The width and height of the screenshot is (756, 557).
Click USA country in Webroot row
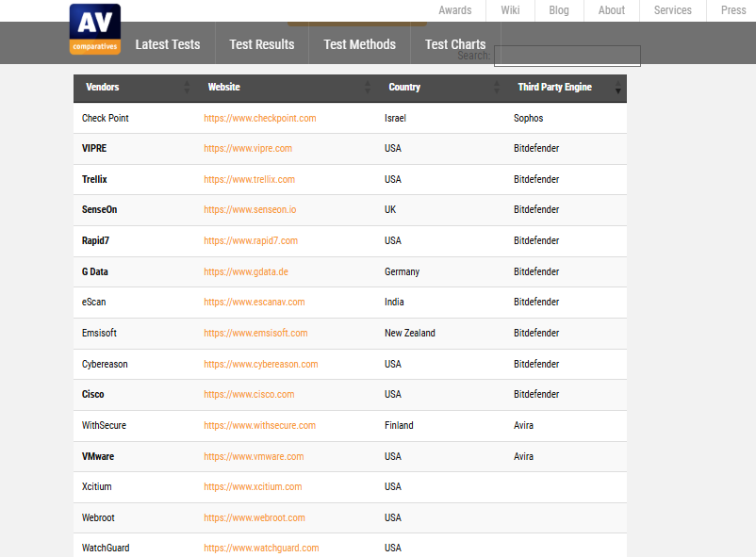(393, 518)
